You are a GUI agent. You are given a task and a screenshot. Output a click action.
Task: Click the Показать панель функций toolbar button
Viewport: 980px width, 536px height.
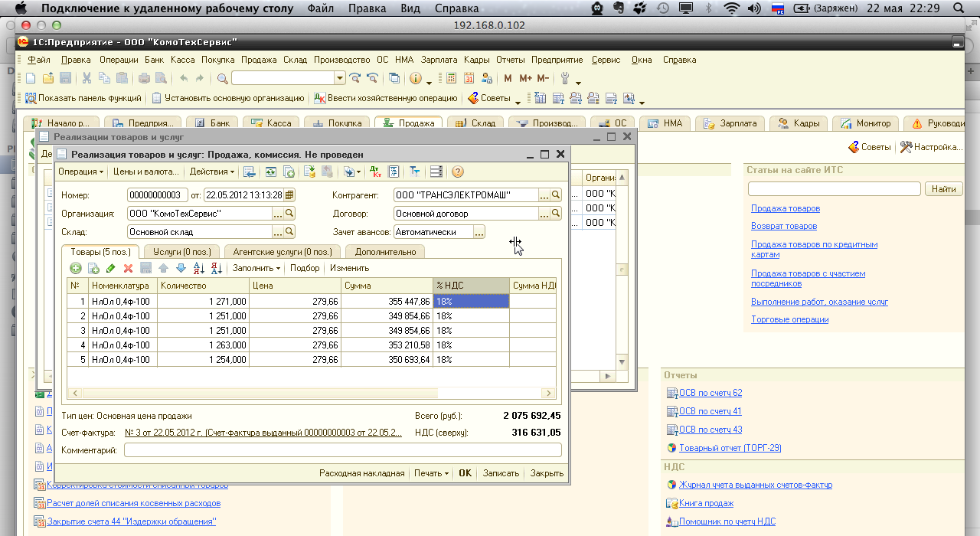(x=83, y=98)
